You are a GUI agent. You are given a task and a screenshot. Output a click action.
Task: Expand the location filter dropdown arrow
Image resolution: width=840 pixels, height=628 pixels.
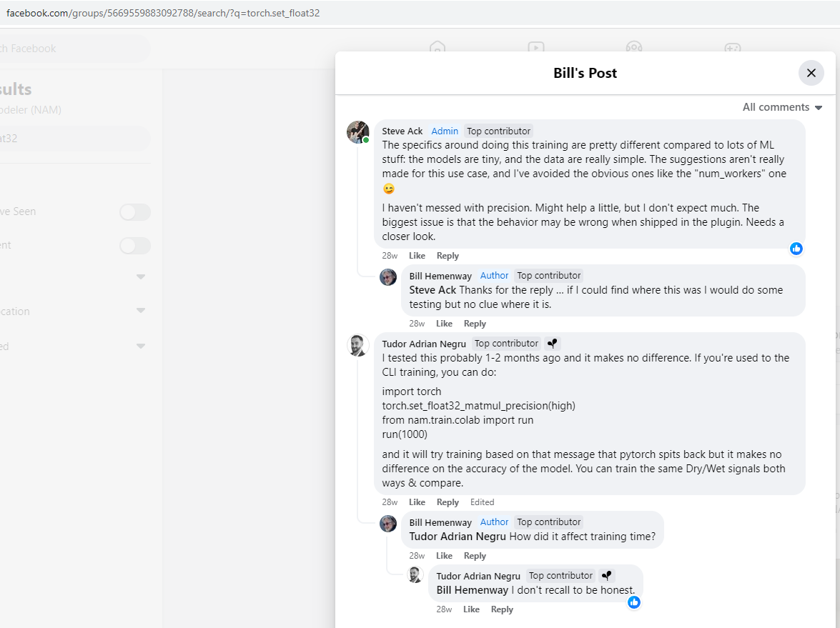141,311
